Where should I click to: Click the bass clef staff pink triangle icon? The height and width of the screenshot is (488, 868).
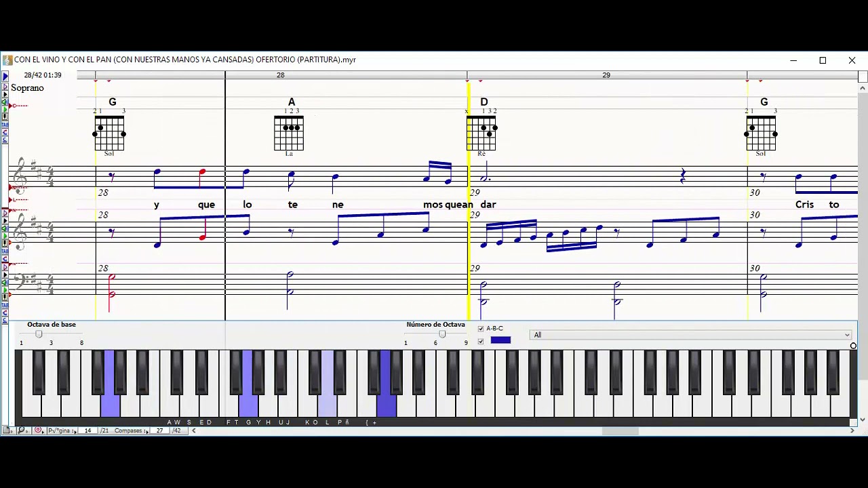(x=5, y=266)
